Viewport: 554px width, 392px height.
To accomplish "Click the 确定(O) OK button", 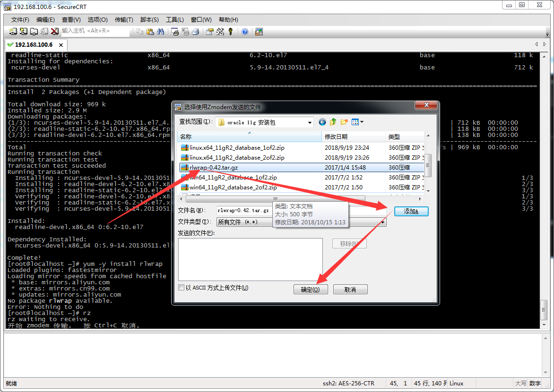I will (311, 290).
